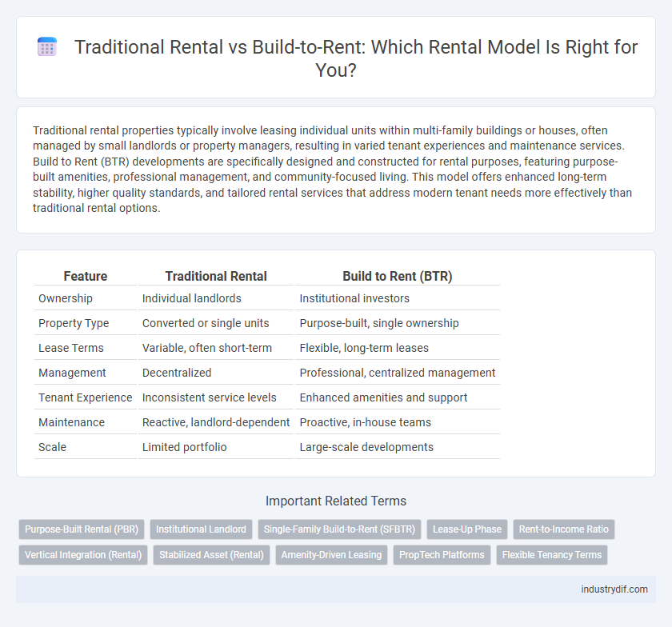This screenshot has height=627, width=672.
Task: Open the Purpose-Built Rental (PBR) tag
Action: pos(82,529)
